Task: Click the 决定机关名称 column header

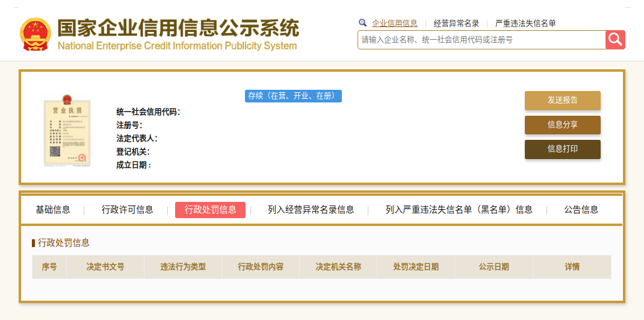Action: point(338,267)
